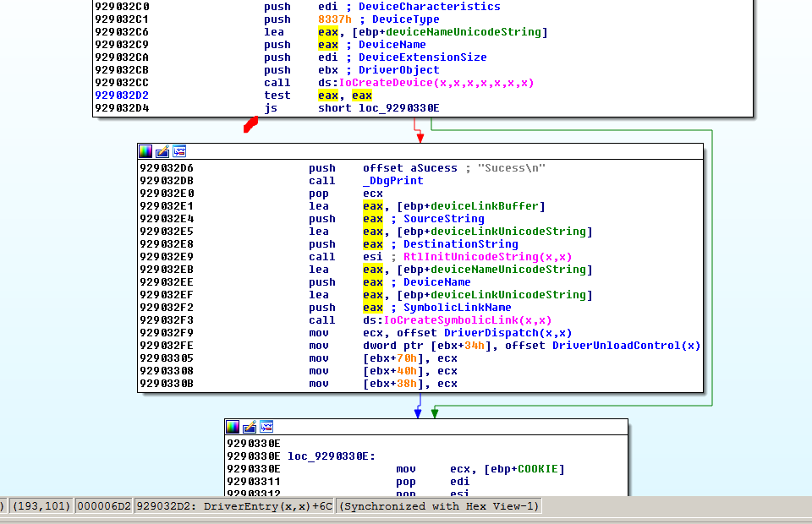Click the 000006D2 offset status field
The image size is (812, 524).
click(103, 506)
